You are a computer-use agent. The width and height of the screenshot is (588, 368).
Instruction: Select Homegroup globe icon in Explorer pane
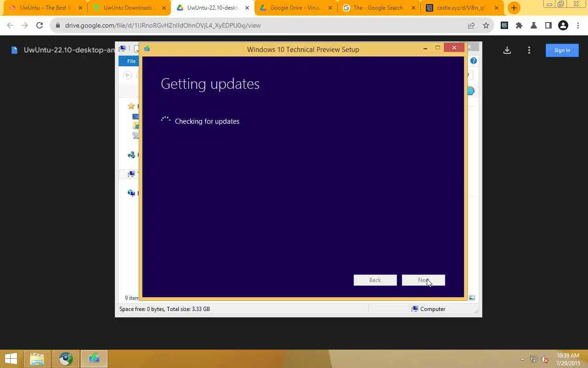[131, 155]
